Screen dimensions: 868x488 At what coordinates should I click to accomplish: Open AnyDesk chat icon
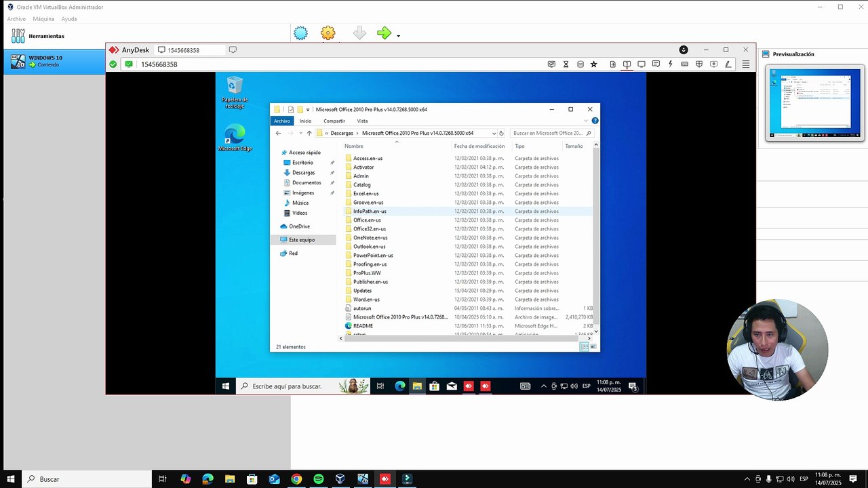[x=656, y=64]
